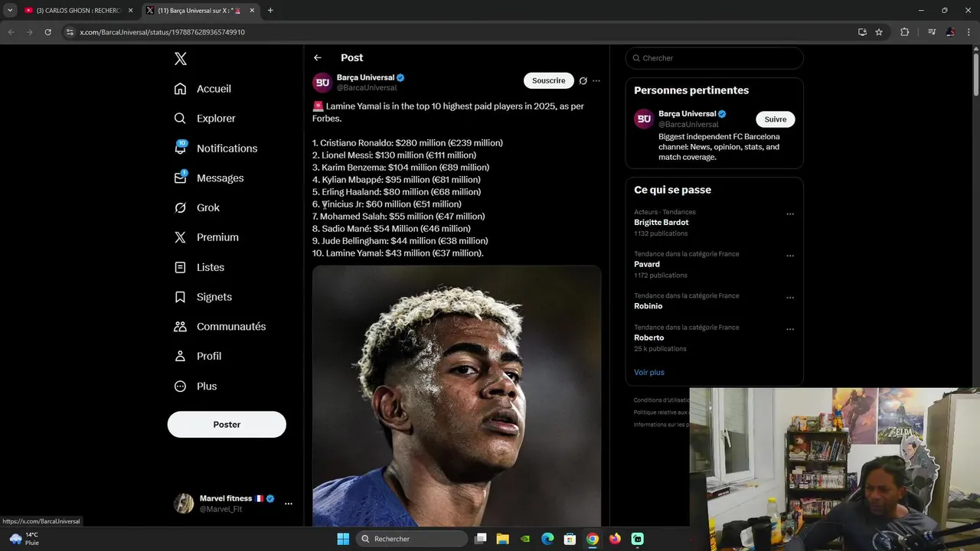Open account menu dots next to Marvel fitness

click(x=289, y=504)
